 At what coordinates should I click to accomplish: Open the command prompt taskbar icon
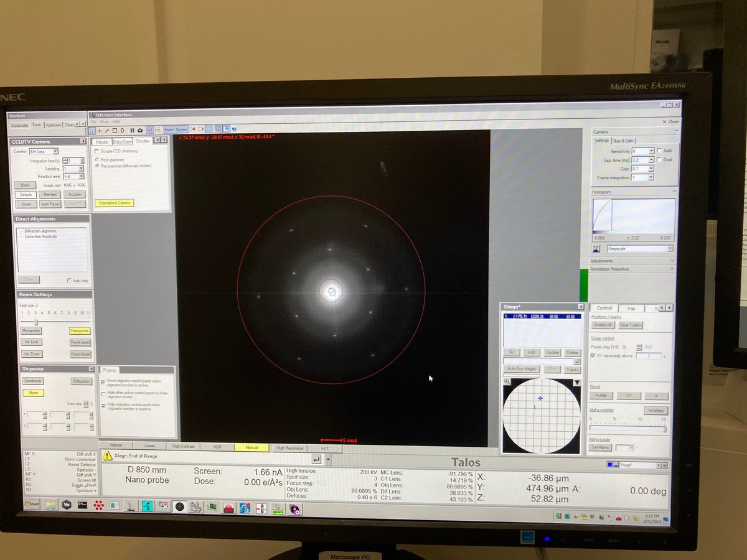tap(82, 505)
